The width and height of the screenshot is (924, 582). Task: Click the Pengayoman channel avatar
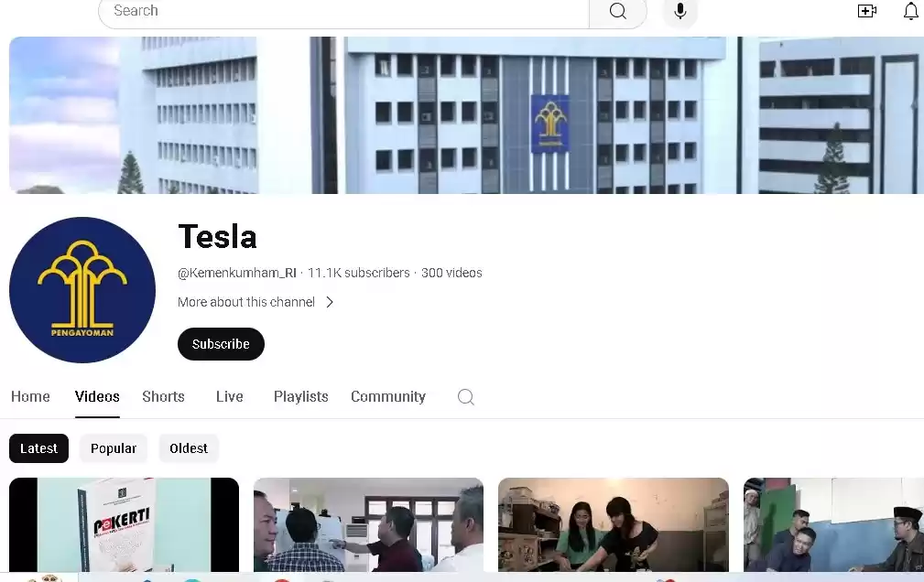(82, 290)
